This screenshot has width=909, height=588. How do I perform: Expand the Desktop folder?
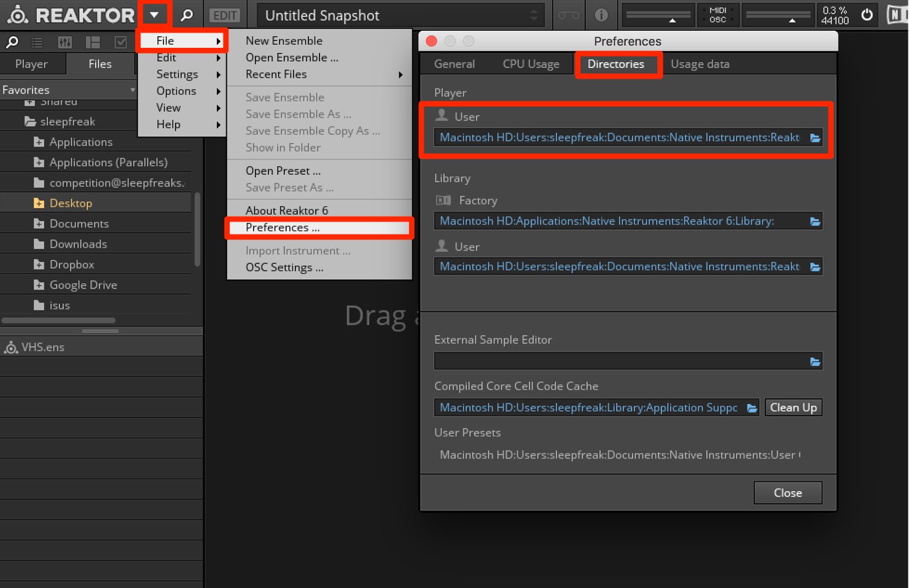(x=39, y=203)
